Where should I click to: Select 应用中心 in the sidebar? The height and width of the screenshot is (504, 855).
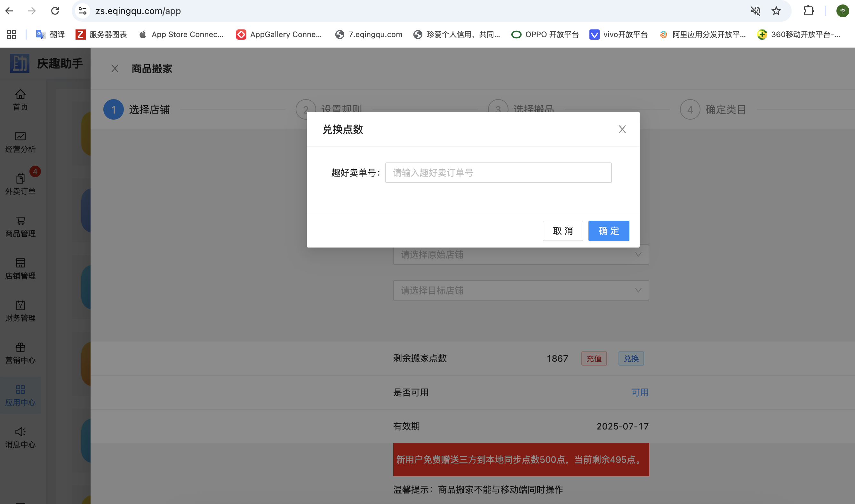(x=20, y=395)
